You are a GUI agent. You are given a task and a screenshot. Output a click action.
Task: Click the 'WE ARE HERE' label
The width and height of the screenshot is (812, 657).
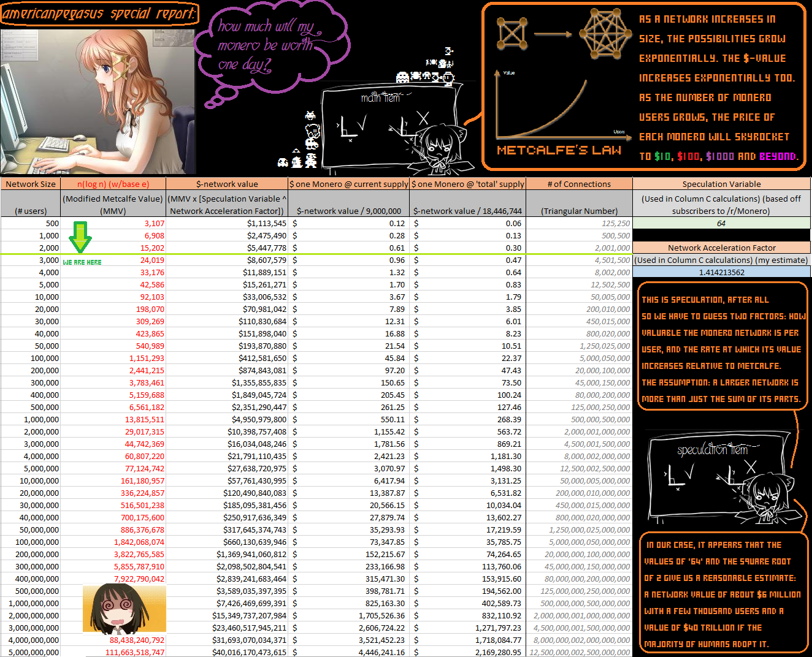click(x=82, y=262)
